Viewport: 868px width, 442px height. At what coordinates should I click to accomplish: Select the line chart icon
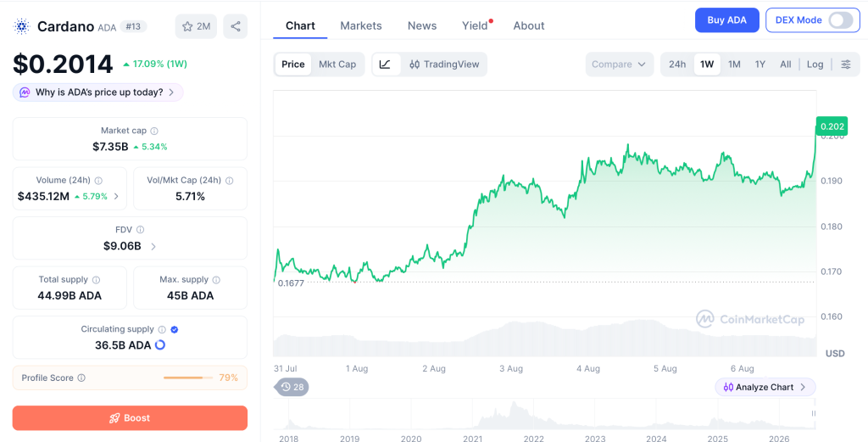(x=386, y=64)
